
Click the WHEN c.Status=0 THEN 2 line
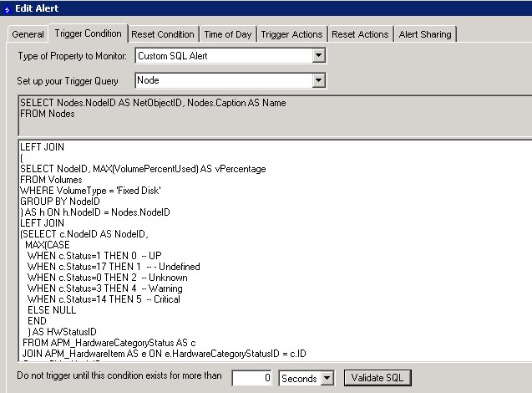(x=107, y=278)
